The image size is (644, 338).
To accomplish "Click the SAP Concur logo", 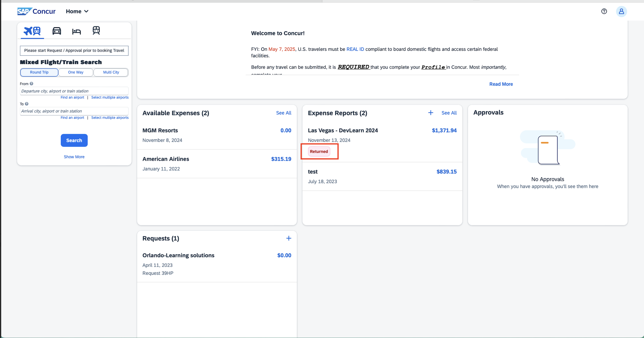I will tap(36, 11).
